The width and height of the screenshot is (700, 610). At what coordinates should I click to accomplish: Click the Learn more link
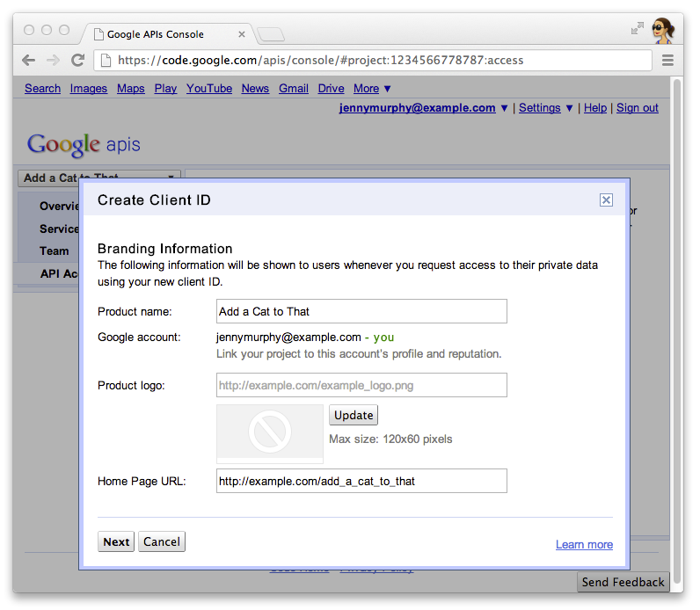tap(584, 545)
